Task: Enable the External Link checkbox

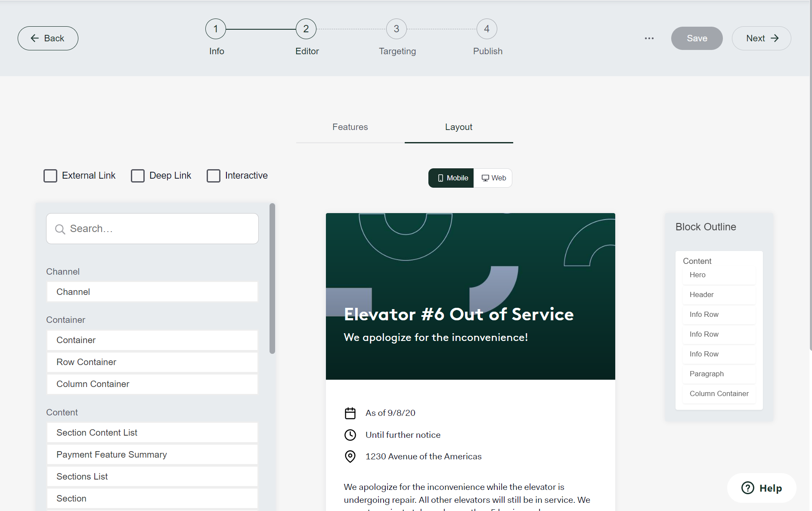Action: pyautogui.click(x=50, y=176)
